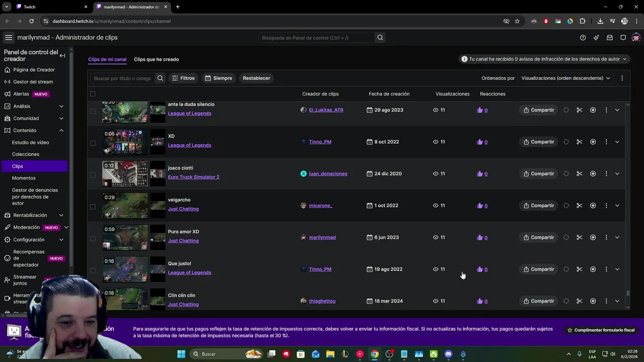Open the inbox mail icon in header
Image resolution: width=644 pixels, height=362 pixels.
pos(610,38)
